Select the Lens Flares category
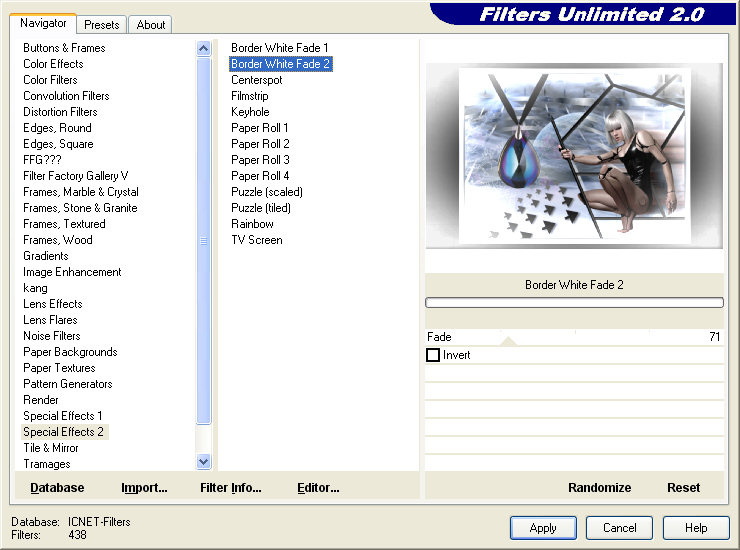 (x=50, y=320)
